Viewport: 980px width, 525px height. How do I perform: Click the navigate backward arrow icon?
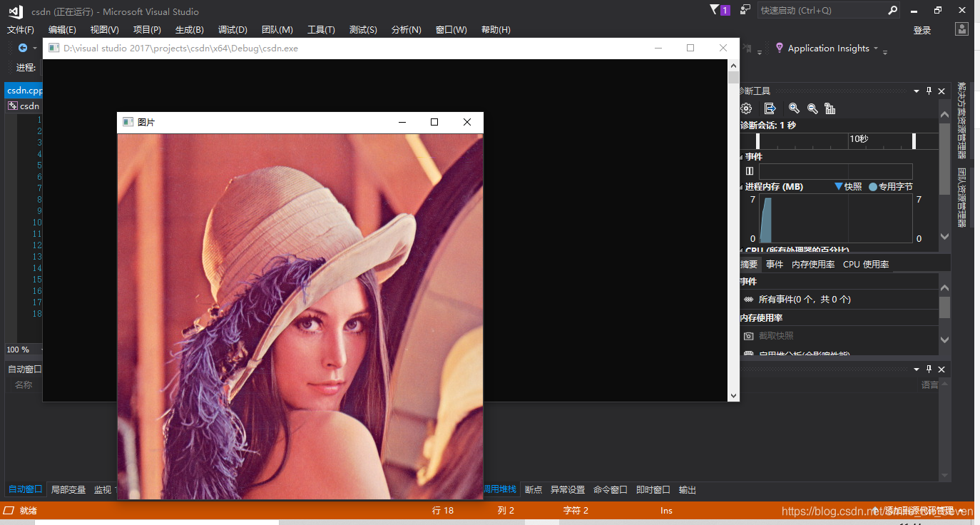[x=23, y=48]
